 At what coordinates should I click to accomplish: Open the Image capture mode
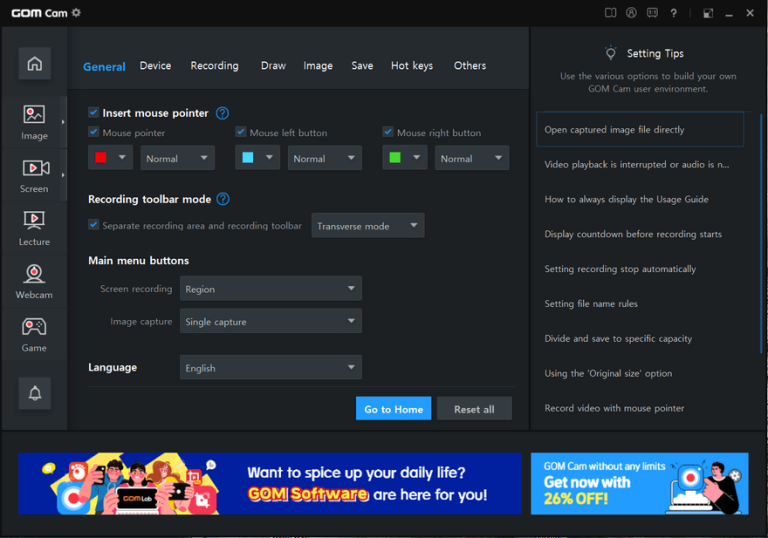click(x=34, y=122)
